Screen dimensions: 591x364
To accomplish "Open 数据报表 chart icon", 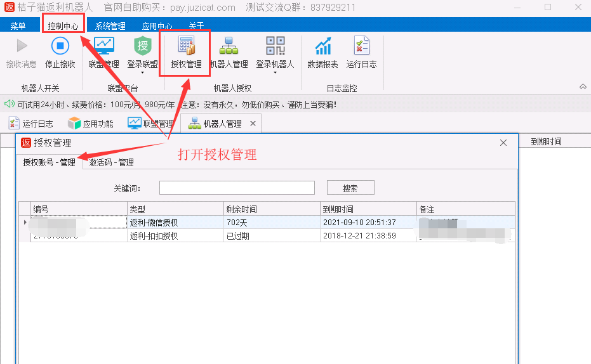I will pos(322,46).
